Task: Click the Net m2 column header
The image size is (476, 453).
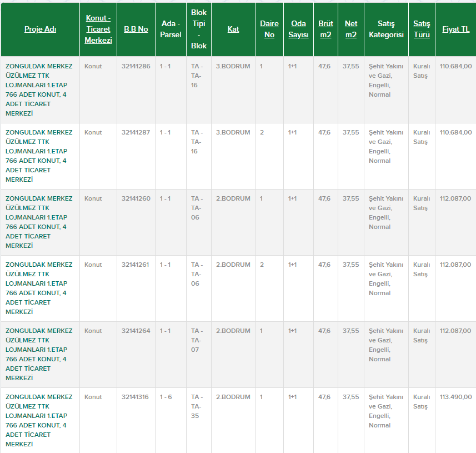Action: [x=351, y=29]
